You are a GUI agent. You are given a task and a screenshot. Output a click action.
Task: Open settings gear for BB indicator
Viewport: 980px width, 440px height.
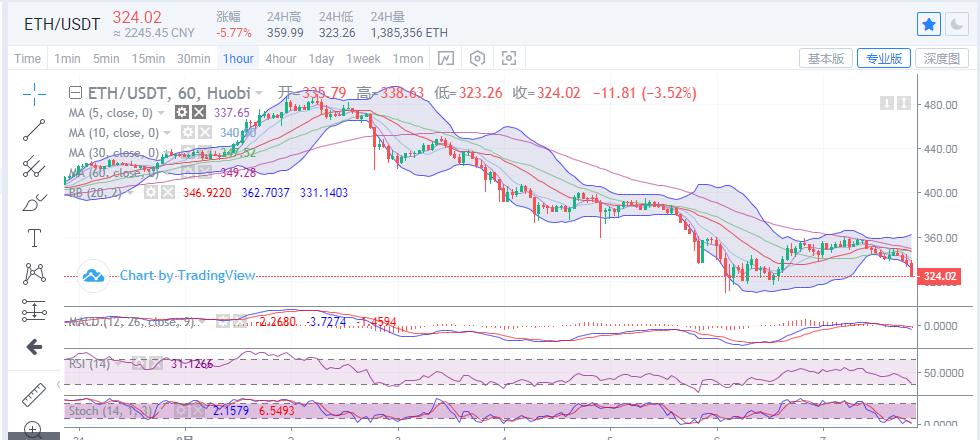click(x=151, y=192)
